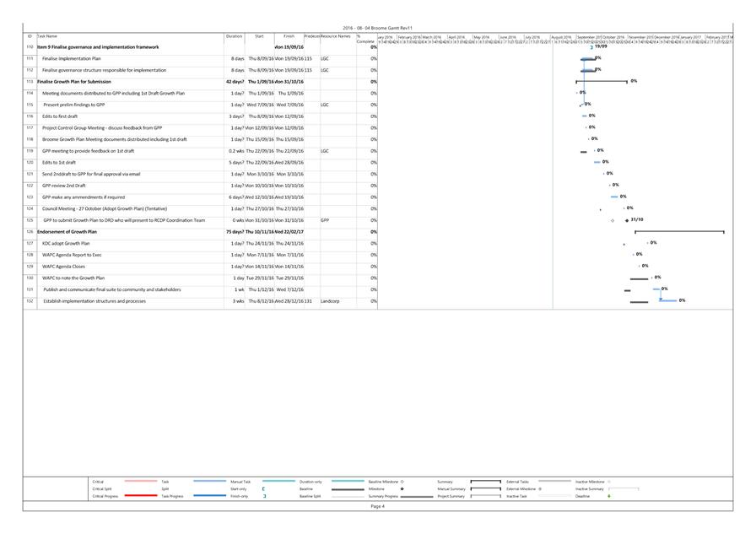The height and width of the screenshot is (534, 756).
Task: Click the black milestone diamond labeled 31/10
Action: (627, 220)
